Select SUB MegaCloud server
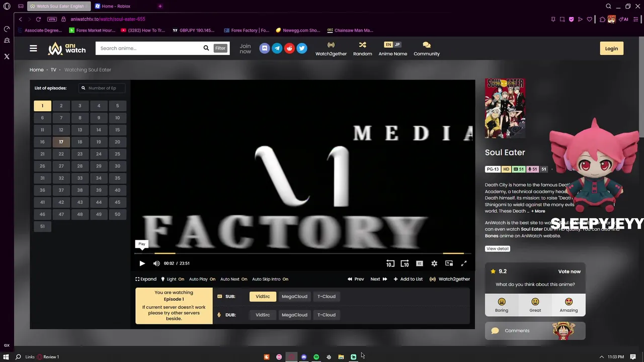 tap(294, 297)
